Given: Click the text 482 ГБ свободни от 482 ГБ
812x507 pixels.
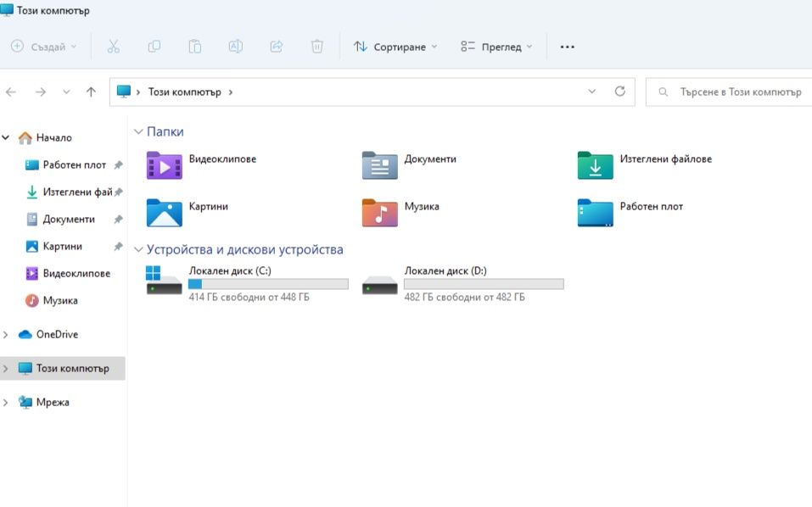Looking at the screenshot, I should point(464,298).
